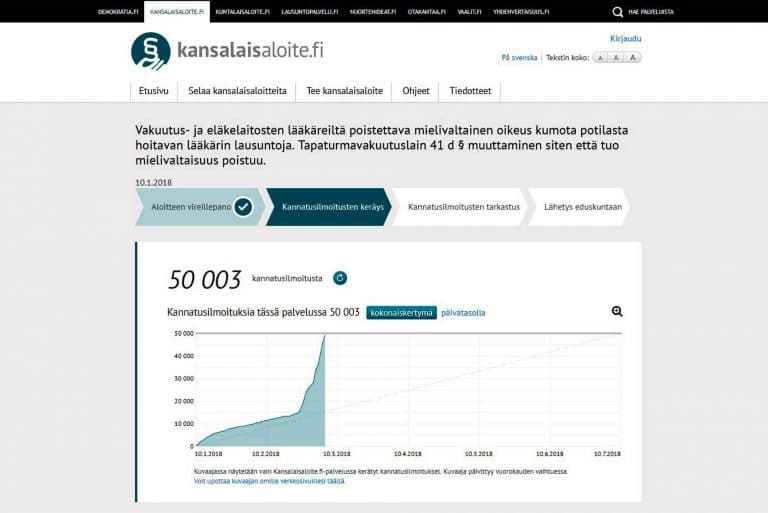
Task: Select medium text size button
Action: point(617,58)
